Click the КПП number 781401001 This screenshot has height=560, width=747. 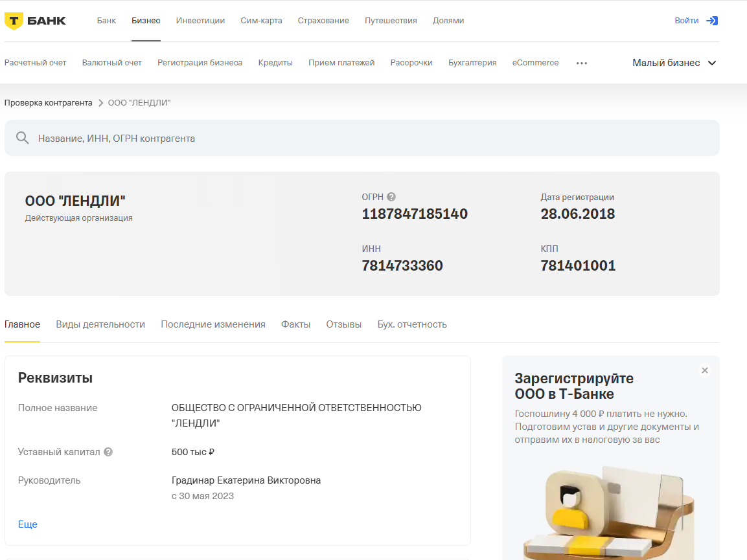578,265
